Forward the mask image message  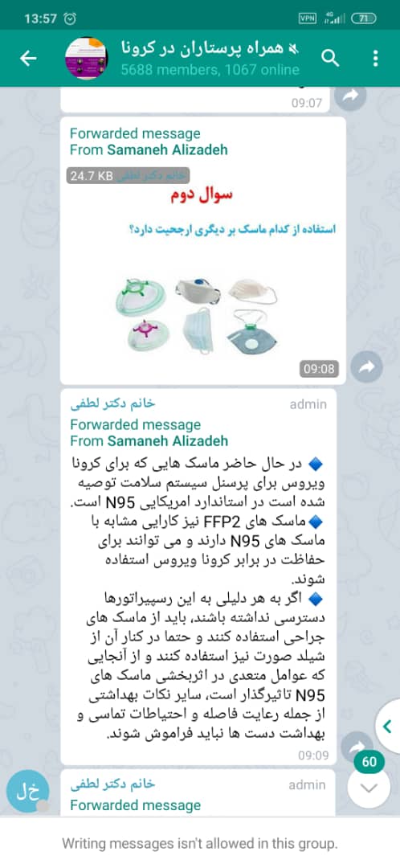[366, 367]
